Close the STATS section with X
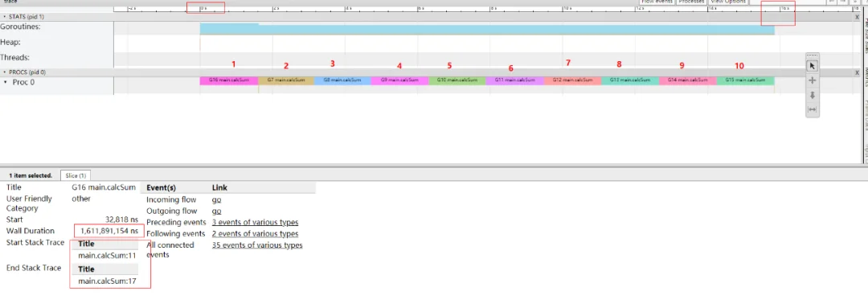Screen dimensions: 868x300 click(x=857, y=17)
